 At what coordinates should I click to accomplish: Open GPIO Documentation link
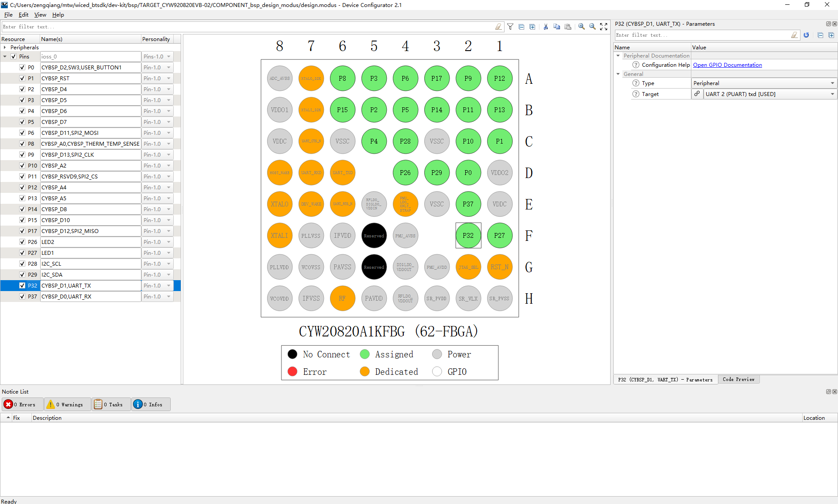pos(727,65)
